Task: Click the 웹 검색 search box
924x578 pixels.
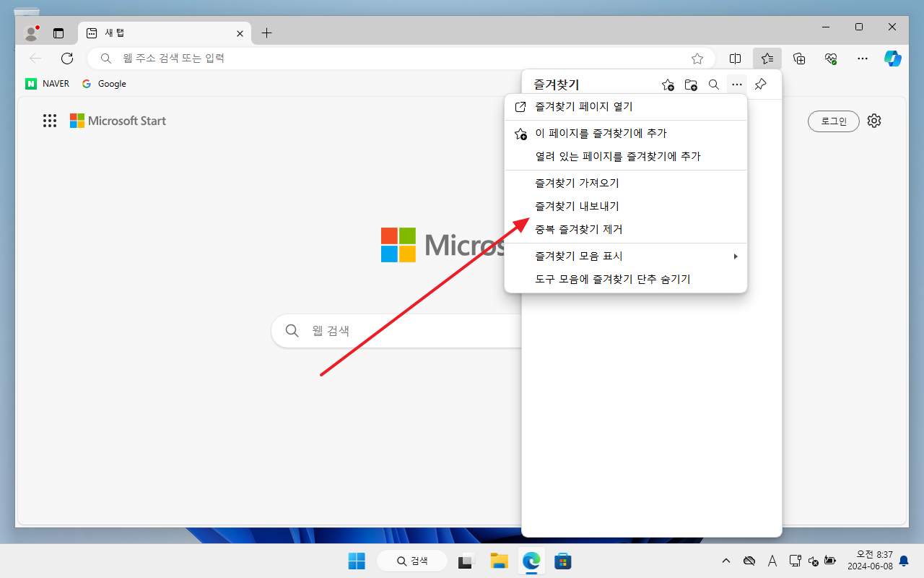Action: coord(397,331)
